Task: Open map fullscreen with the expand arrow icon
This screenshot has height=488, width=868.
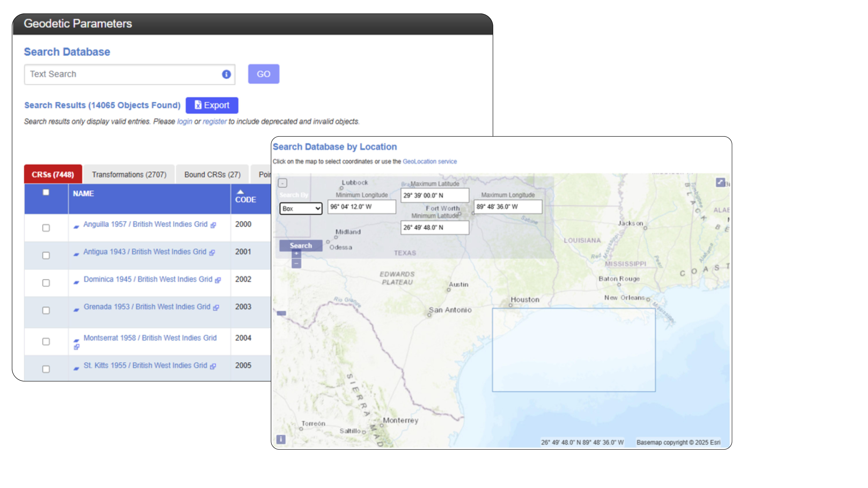Action: click(x=721, y=182)
